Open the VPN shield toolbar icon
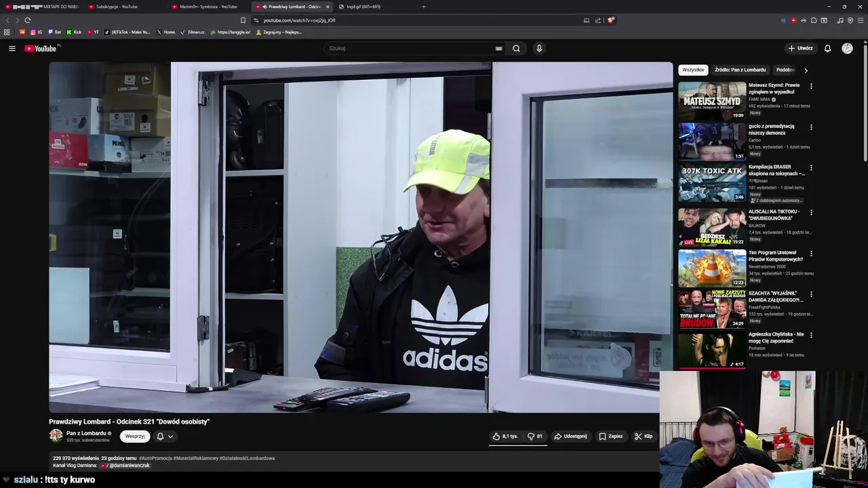Screen dimensions: 868x488 pyautogui.click(x=850, y=20)
